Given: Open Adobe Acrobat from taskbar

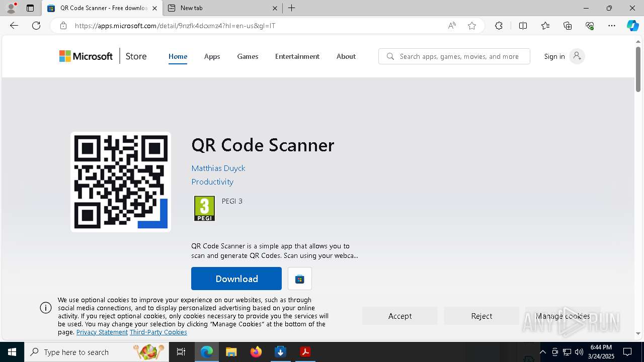Looking at the screenshot, I should [x=305, y=352].
